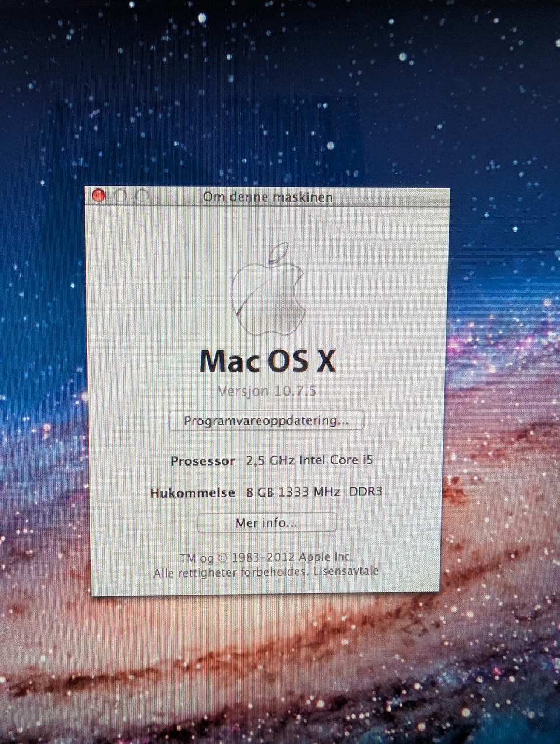Zoom the Om denne maskinen window
This screenshot has height=744, width=560.
pyautogui.click(x=142, y=196)
